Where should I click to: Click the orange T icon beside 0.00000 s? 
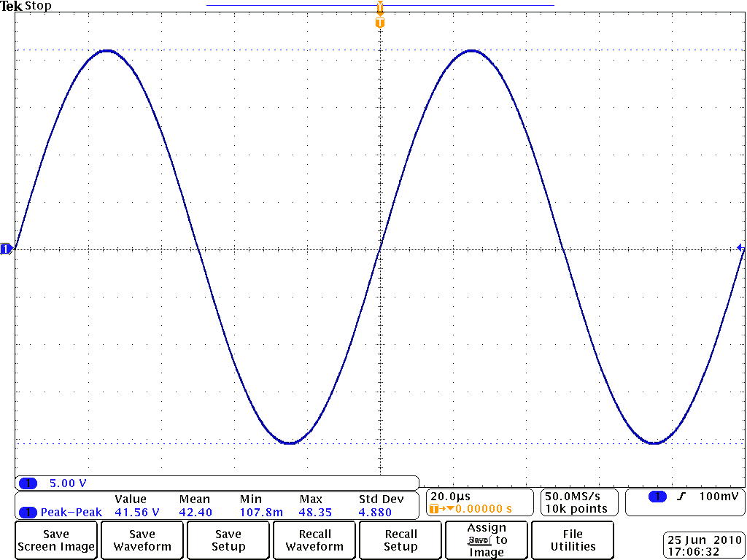pos(433,509)
